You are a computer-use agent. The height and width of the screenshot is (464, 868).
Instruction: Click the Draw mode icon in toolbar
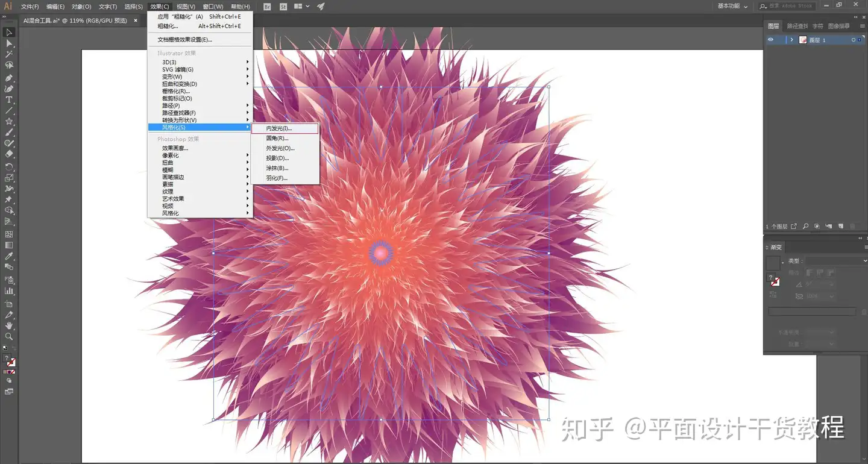pyautogui.click(x=9, y=381)
